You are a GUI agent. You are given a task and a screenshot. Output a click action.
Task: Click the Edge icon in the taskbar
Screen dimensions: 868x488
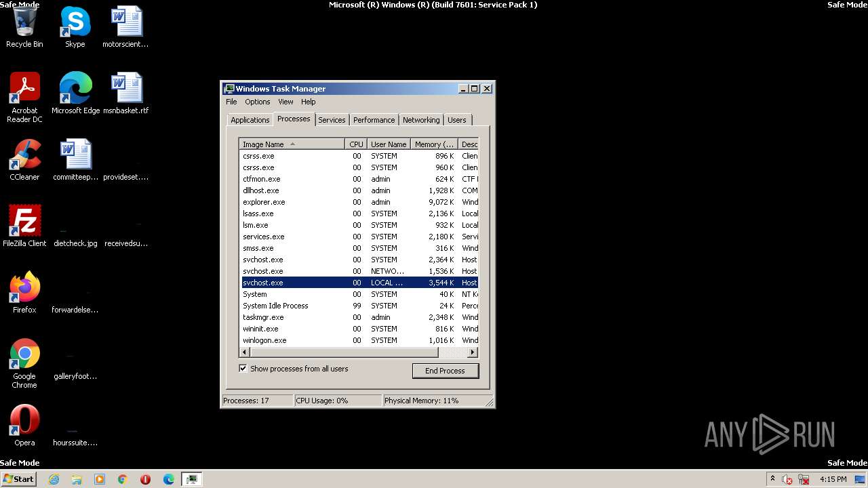(x=169, y=479)
